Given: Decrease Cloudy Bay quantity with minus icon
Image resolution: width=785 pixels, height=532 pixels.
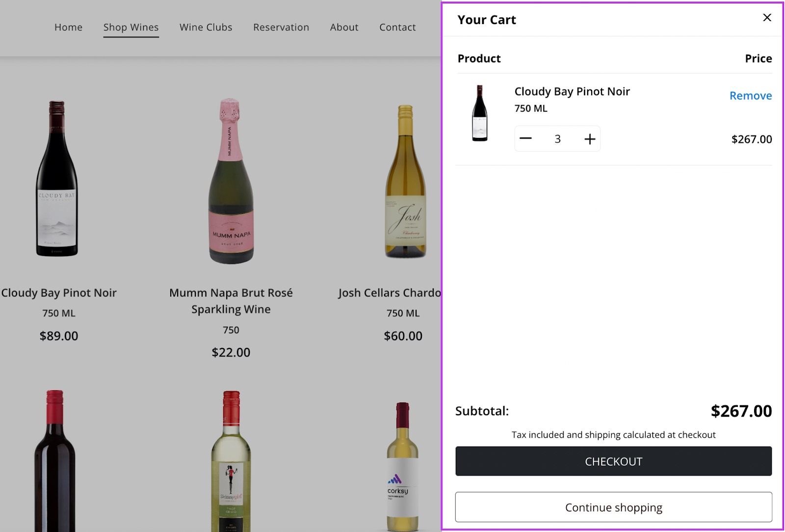Looking at the screenshot, I should click(x=525, y=139).
